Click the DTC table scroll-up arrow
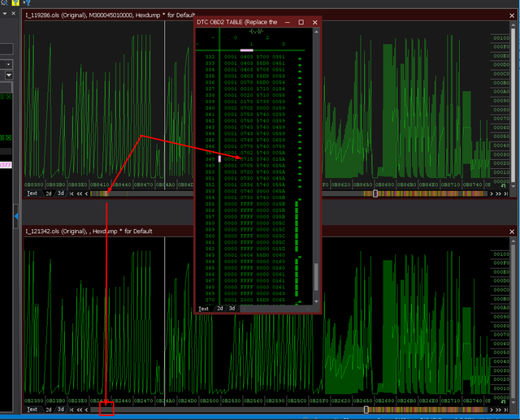 pos(316,32)
